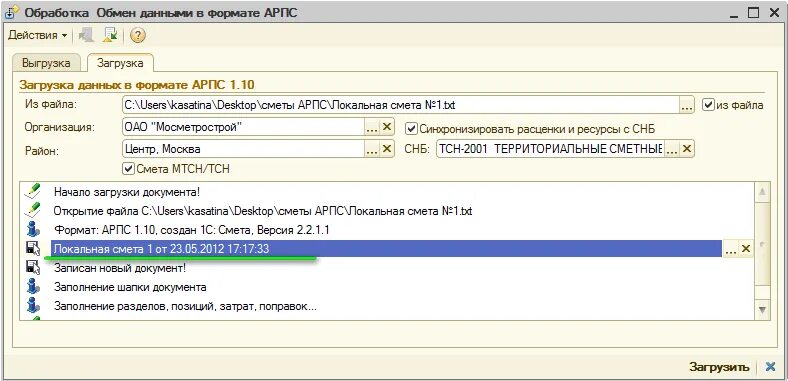Open selection dialog for Район field
Image resolution: width=788 pixels, height=381 pixels.
coord(371,149)
